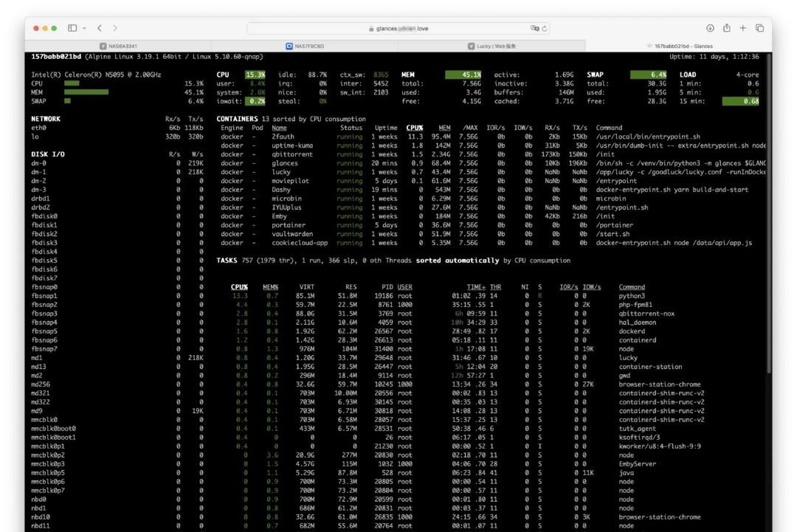797x532 pixels.
Task: Open the page translate control
Action: 534,28
